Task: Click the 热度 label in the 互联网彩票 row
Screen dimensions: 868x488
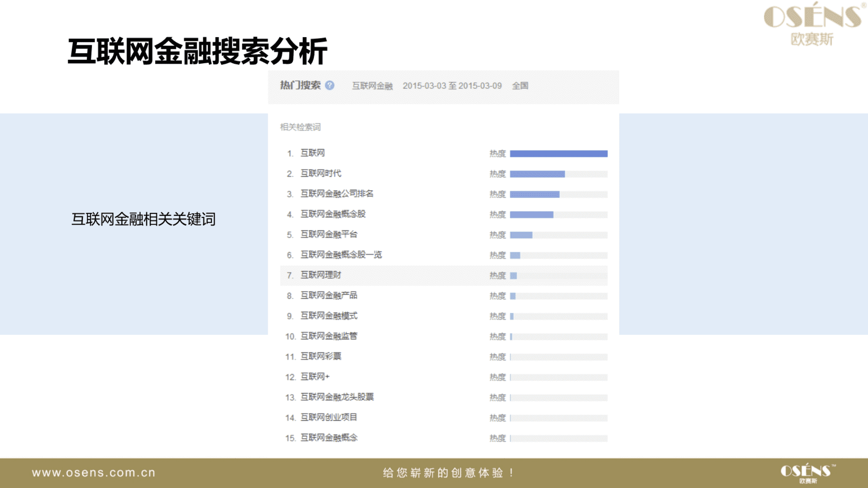Action: [497, 357]
